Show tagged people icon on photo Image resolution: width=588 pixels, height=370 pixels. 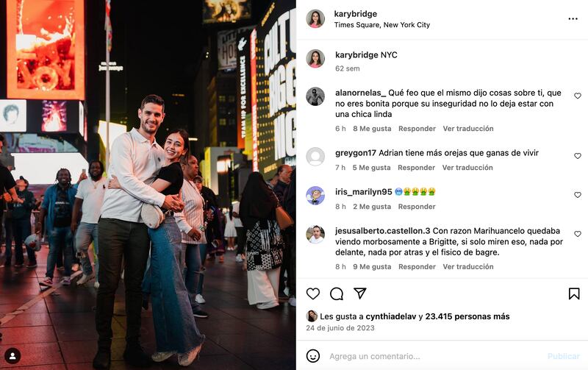(12, 356)
